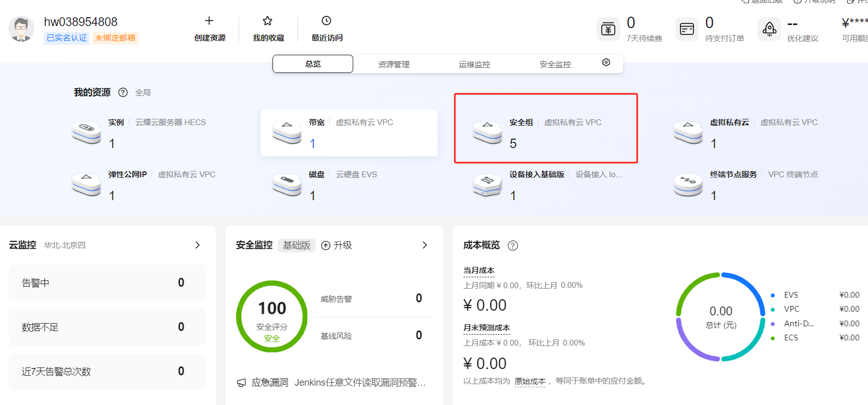Click the 虚拟私有云 resource icon
The width and height of the screenshot is (868, 405).
click(x=688, y=133)
